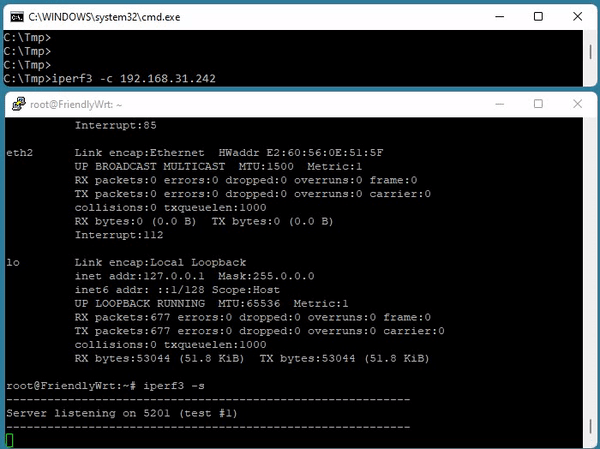The width and height of the screenshot is (600, 449).
Task: Close the cmd.exe command prompt window
Action: click(580, 15)
